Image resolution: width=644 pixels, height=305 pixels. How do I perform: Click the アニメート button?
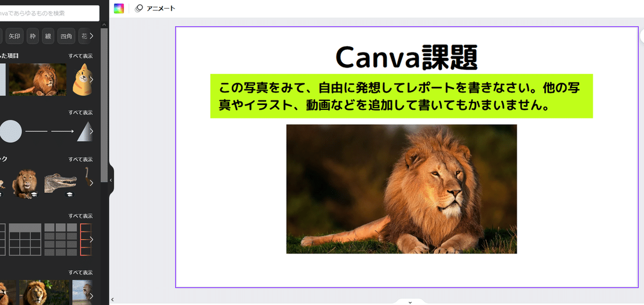pos(155,8)
